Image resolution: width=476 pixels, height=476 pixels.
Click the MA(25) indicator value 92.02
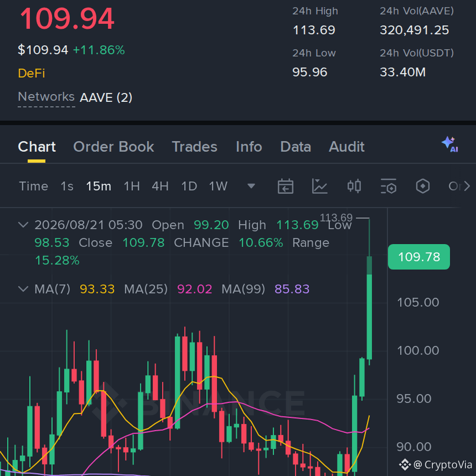[195, 289]
